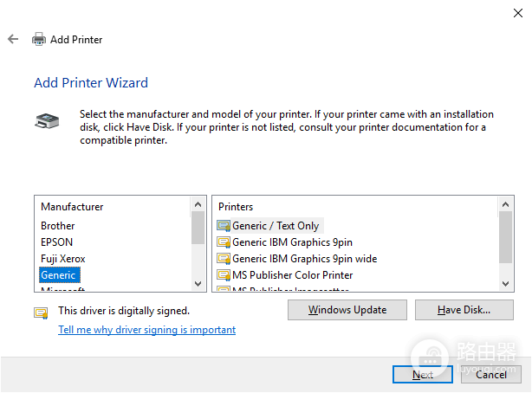Click the Add Printer title icon

39,39
